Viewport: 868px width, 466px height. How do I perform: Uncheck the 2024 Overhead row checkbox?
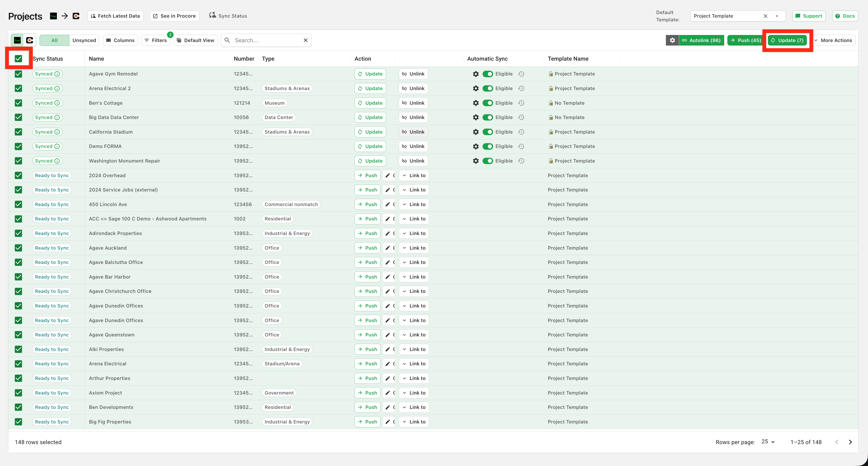point(19,176)
